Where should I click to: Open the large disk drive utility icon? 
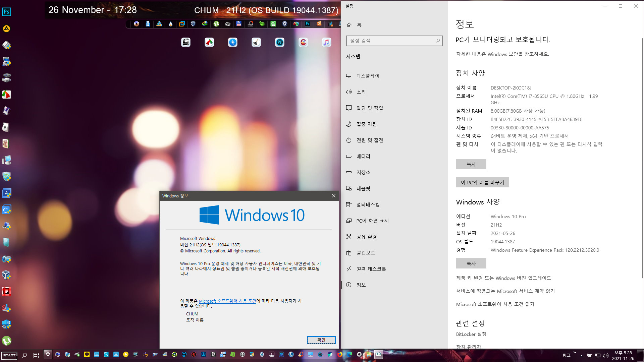click(186, 42)
